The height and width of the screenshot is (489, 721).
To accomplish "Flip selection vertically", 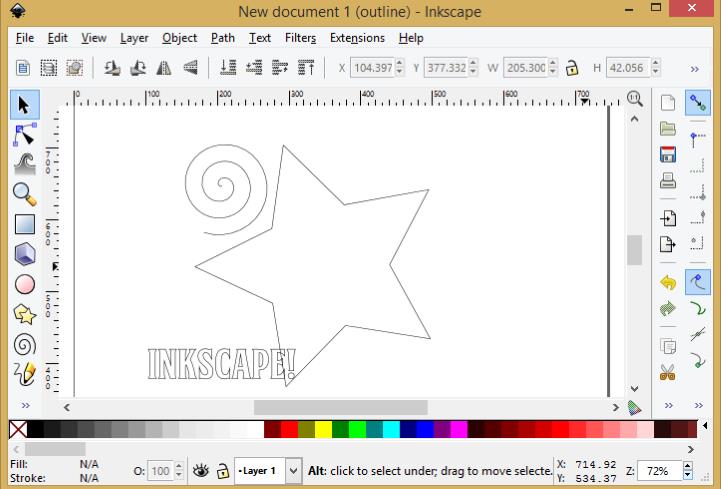I will point(190,68).
